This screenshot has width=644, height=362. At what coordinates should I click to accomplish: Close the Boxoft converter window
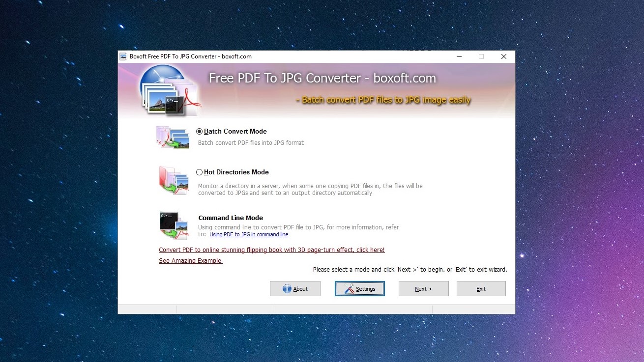coord(504,56)
